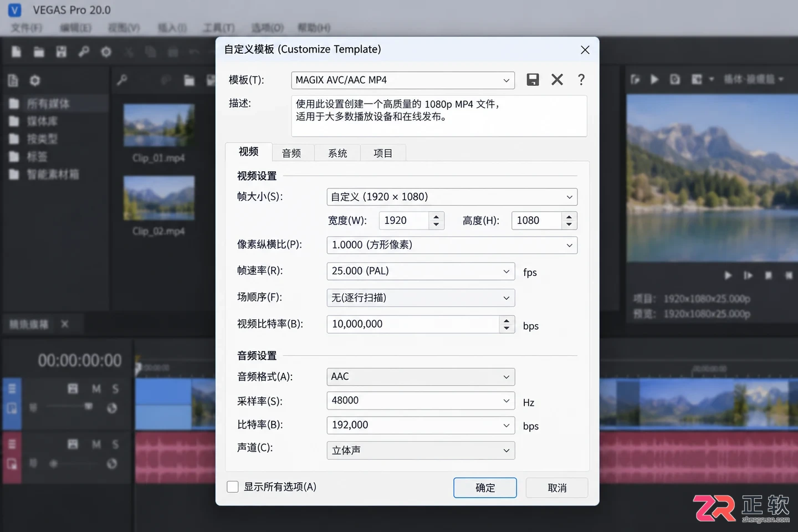798x532 pixels.
Task: Click the 取消 button
Action: [x=557, y=488]
